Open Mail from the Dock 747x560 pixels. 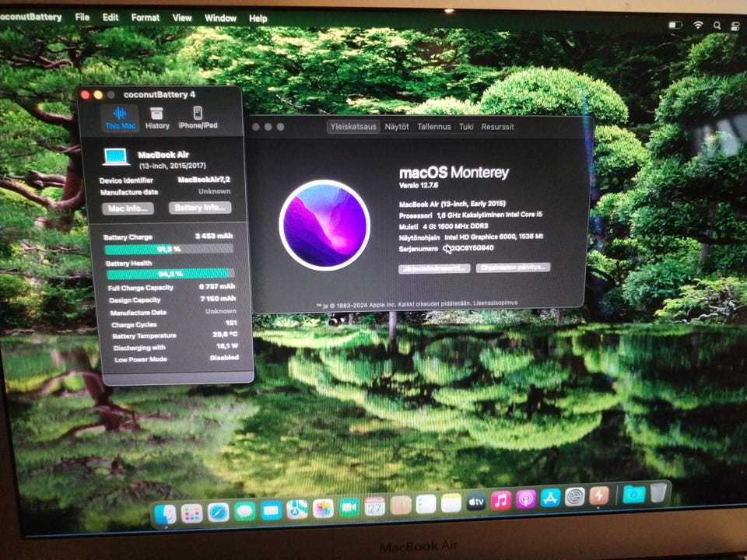(271, 511)
